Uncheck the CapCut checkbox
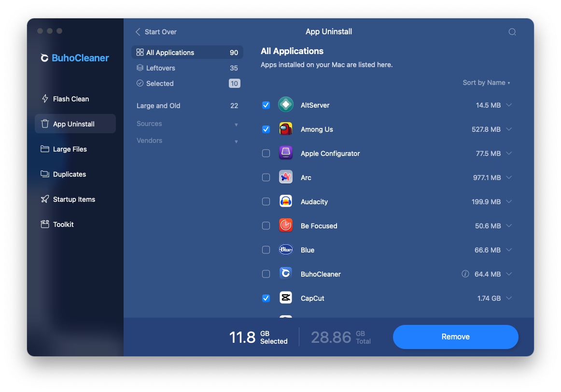The image size is (561, 392). click(266, 298)
